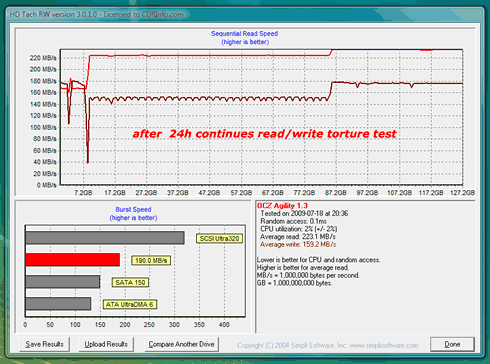Screen dimensions: 490x364
Task: Click the 400 burst axis label
Action: click(224, 324)
